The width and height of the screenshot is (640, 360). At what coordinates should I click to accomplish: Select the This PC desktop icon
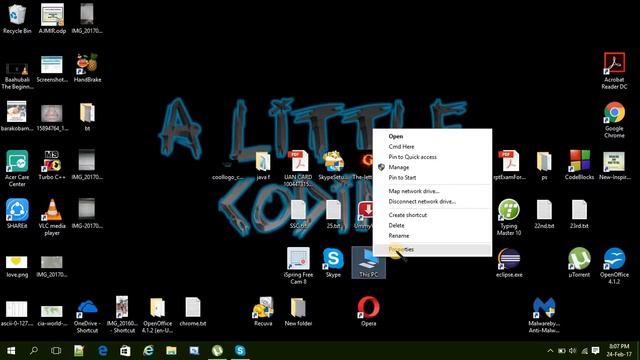pyautogui.click(x=368, y=262)
